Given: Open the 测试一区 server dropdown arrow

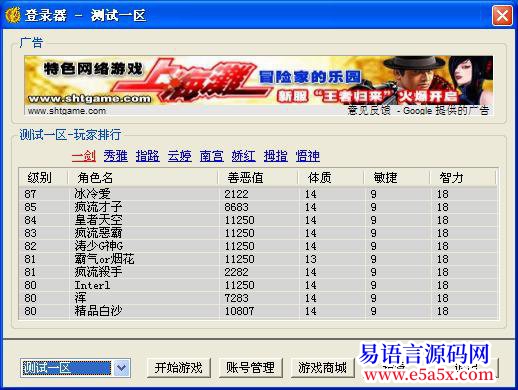Looking at the screenshot, I should tap(121, 368).
